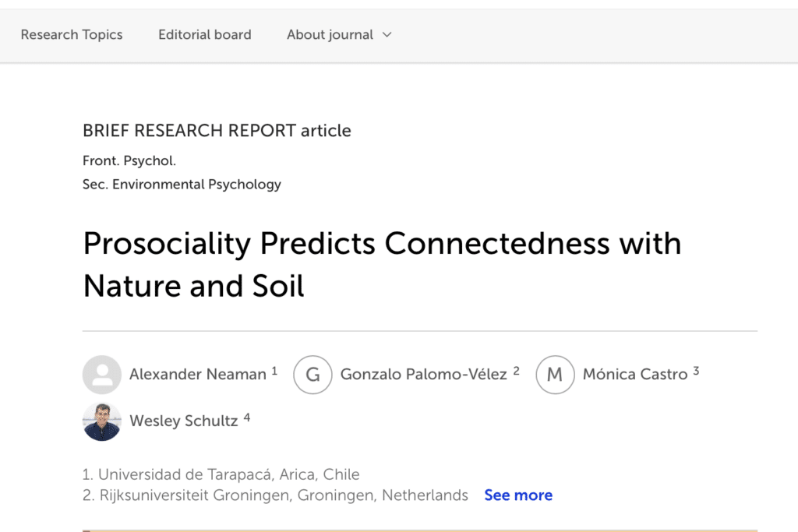Image resolution: width=798 pixels, height=532 pixels.
Task: Go to the Editorial board page
Action: pos(205,35)
